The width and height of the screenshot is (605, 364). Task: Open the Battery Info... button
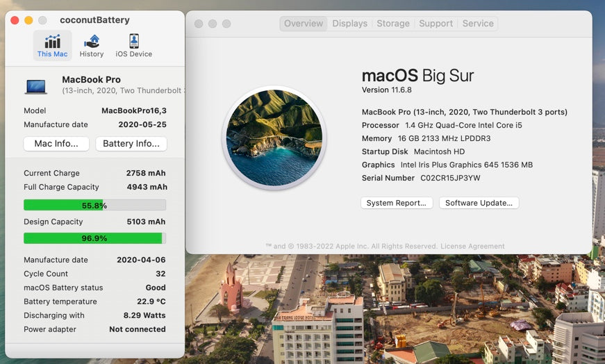tap(131, 144)
